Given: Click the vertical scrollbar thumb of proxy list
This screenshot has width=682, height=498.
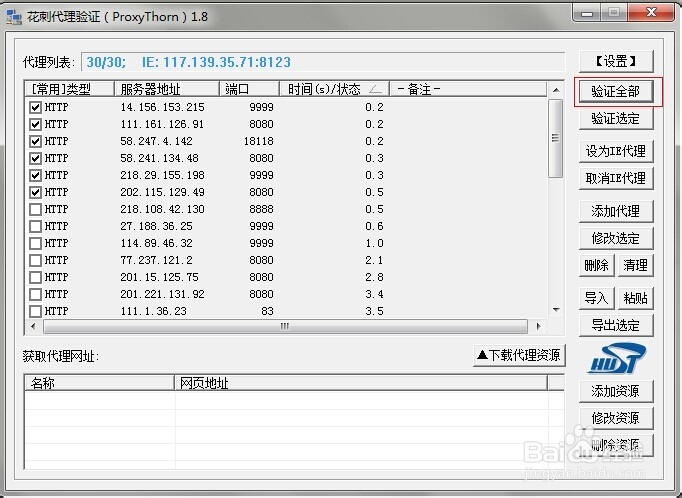Looking at the screenshot, I should pyautogui.click(x=555, y=138).
